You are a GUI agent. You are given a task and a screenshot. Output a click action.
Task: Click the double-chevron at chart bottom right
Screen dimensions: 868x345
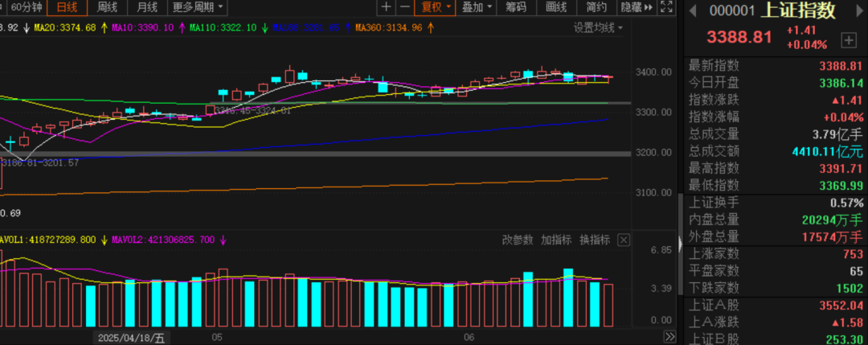pos(669,337)
